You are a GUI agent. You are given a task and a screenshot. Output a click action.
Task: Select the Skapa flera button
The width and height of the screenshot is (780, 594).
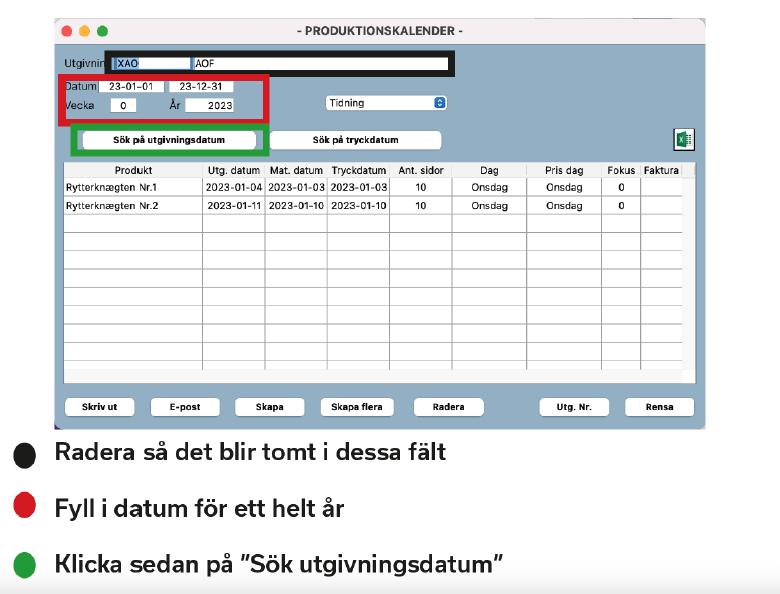[357, 407]
